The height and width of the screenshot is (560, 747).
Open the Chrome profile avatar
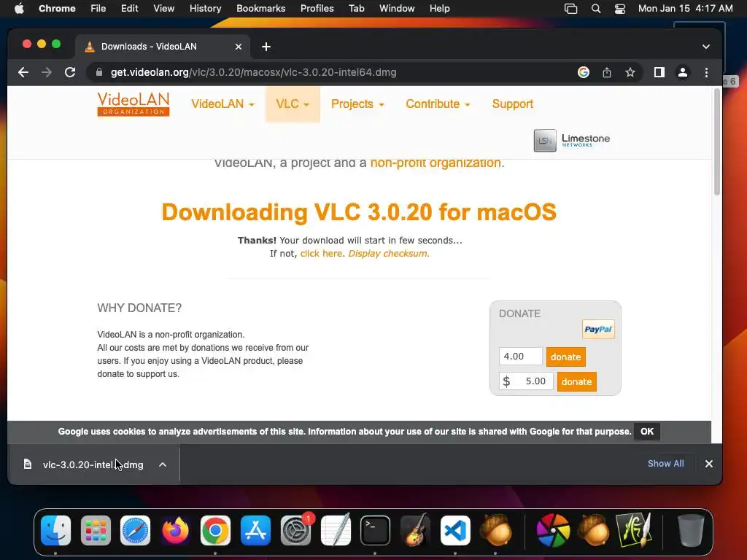pos(683,72)
